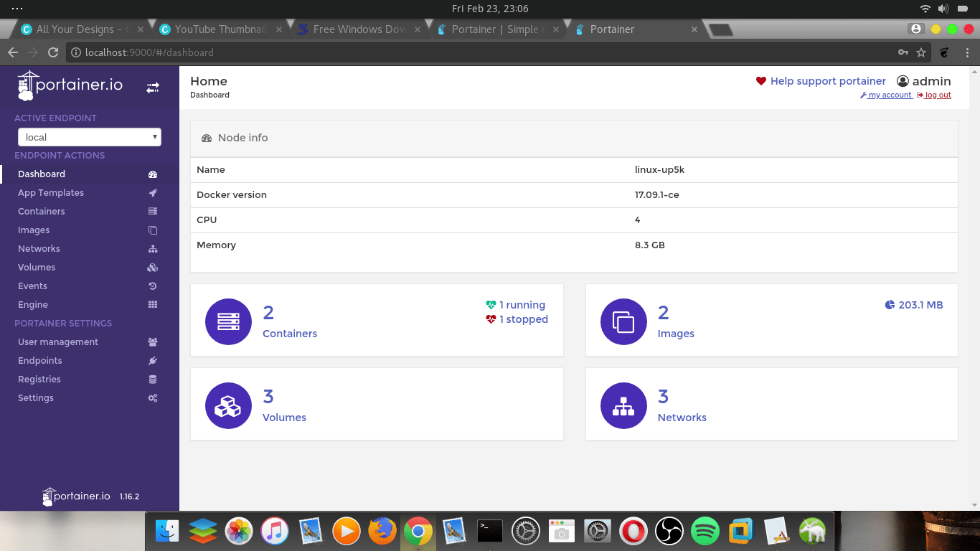The height and width of the screenshot is (551, 980).
Task: Click the Events history icon
Action: [152, 286]
